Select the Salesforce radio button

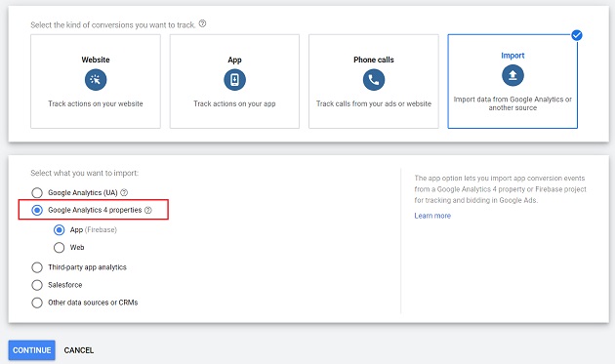pos(37,285)
